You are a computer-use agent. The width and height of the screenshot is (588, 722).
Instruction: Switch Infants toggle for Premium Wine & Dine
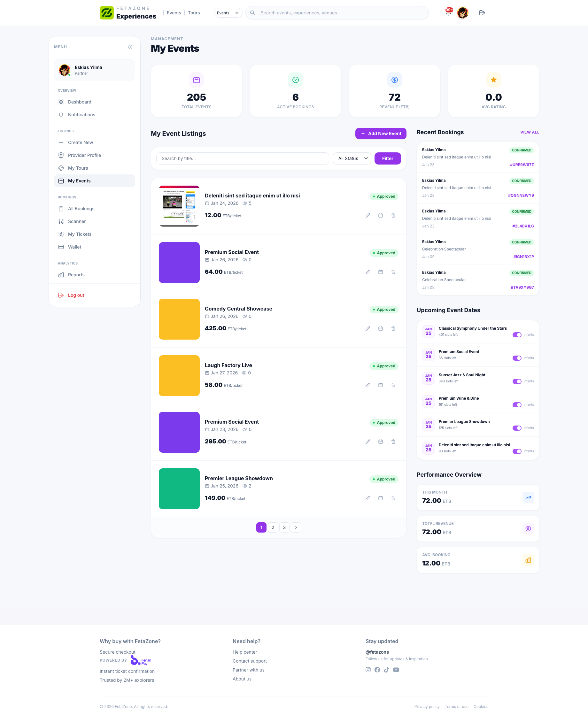pyautogui.click(x=516, y=405)
